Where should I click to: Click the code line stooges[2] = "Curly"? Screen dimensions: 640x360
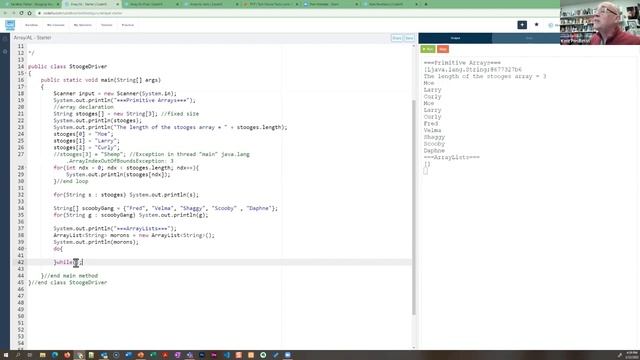pyautogui.click(x=87, y=147)
